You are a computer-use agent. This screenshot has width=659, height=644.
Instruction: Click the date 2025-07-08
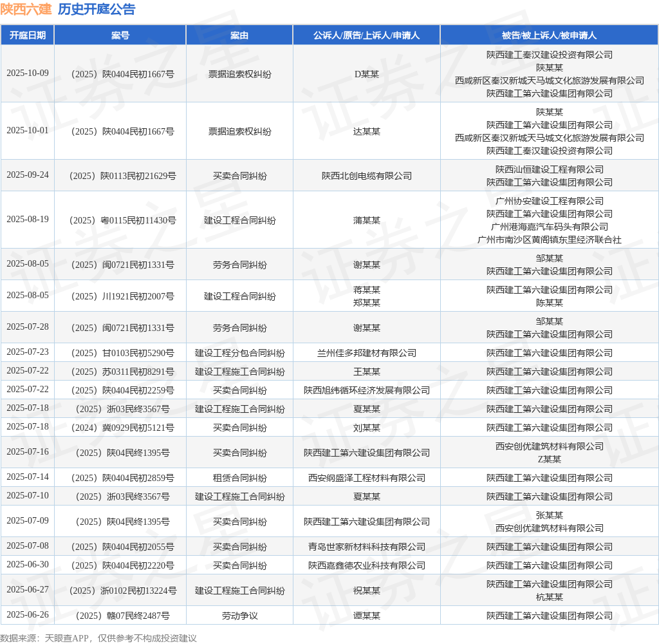[x=27, y=546]
